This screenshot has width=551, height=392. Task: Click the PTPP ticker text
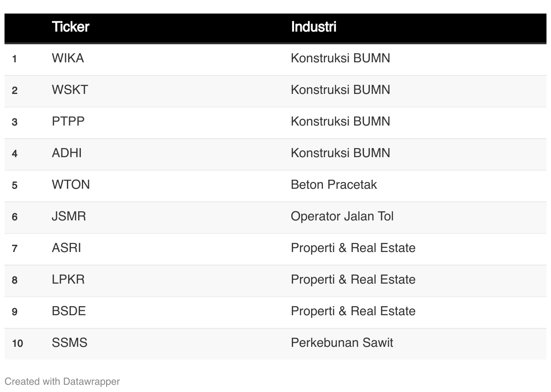[x=68, y=121]
